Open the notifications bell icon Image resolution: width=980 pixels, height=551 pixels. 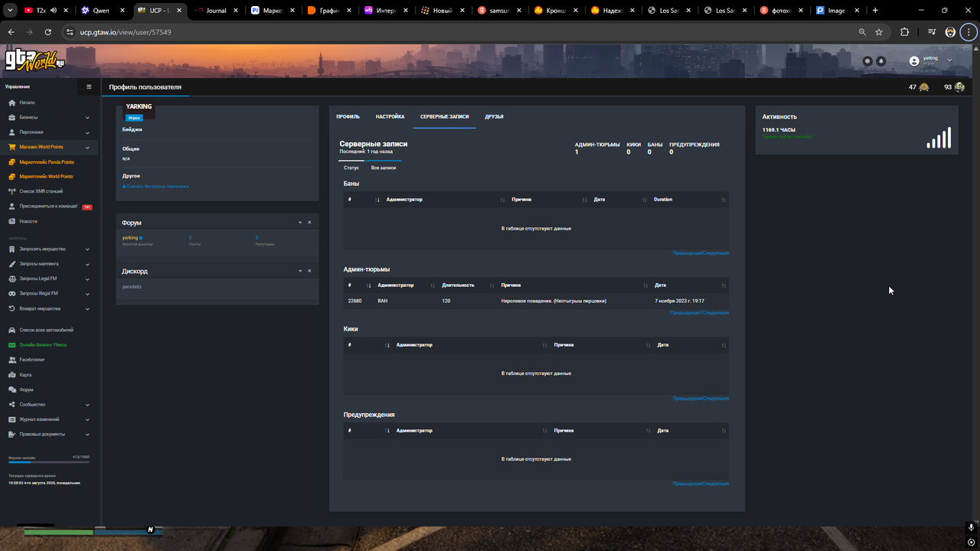[880, 61]
